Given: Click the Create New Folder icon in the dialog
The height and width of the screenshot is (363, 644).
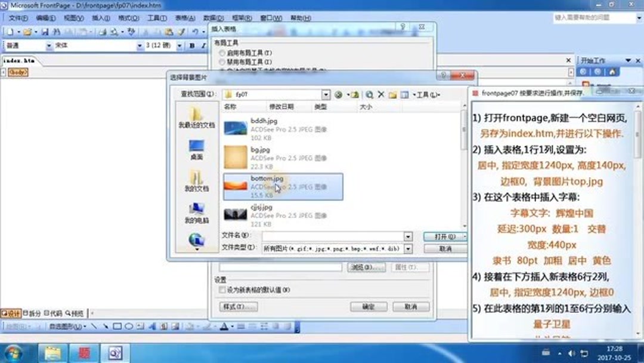Looking at the screenshot, I should tap(394, 94).
